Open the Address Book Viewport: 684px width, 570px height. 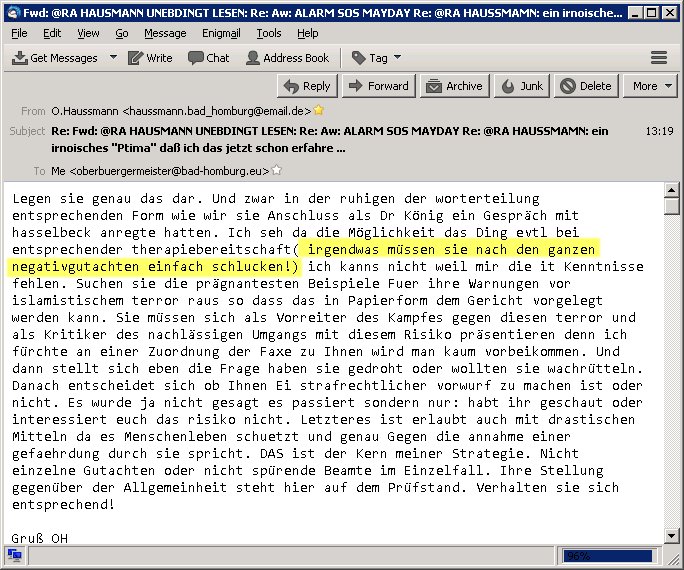(287, 58)
